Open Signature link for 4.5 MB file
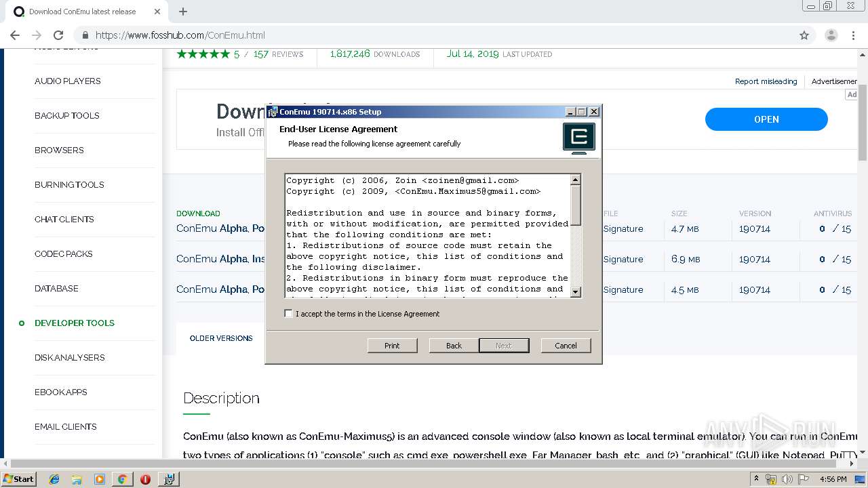 point(623,290)
